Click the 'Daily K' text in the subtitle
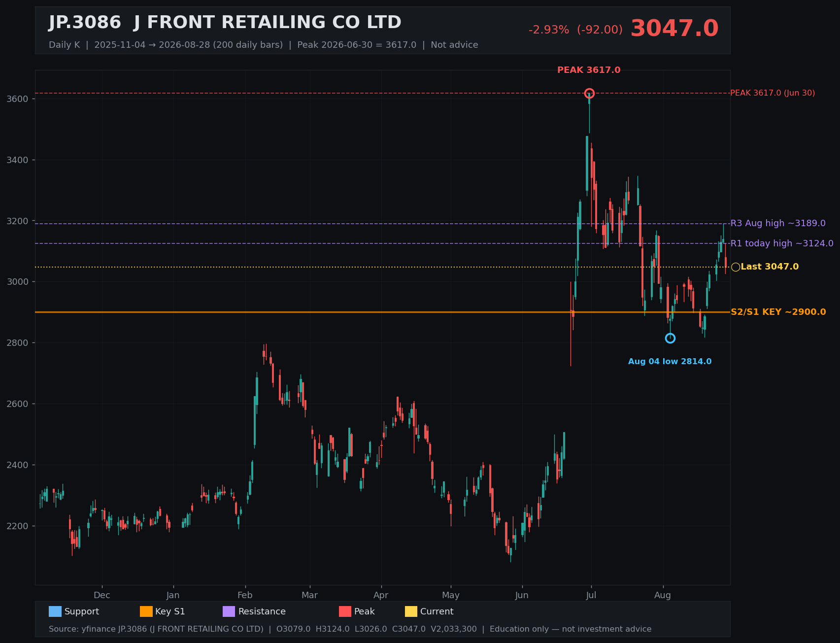This screenshot has height=643, width=840. pyautogui.click(x=64, y=45)
